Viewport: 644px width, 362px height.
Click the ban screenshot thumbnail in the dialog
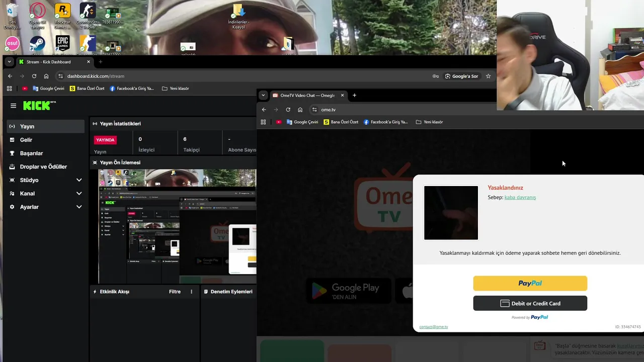tap(451, 213)
